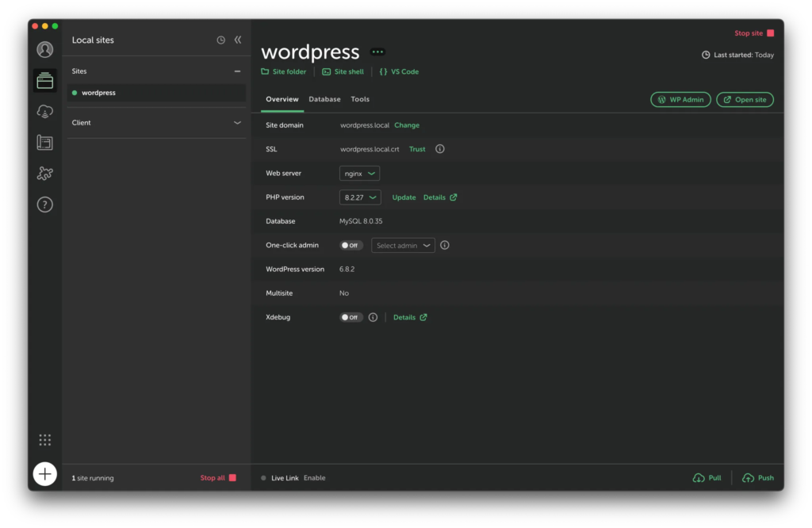Screen dimensions: 812x528
Task: Open PHP version Details link
Action: (x=439, y=197)
